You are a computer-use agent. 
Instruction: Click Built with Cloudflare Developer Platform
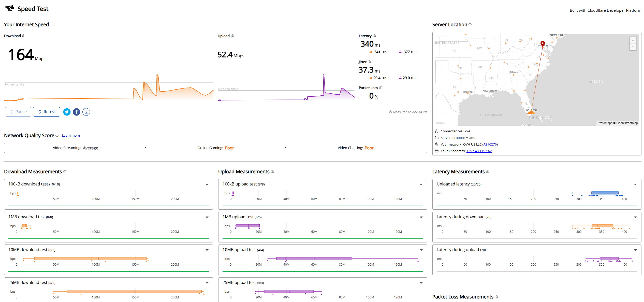click(605, 10)
